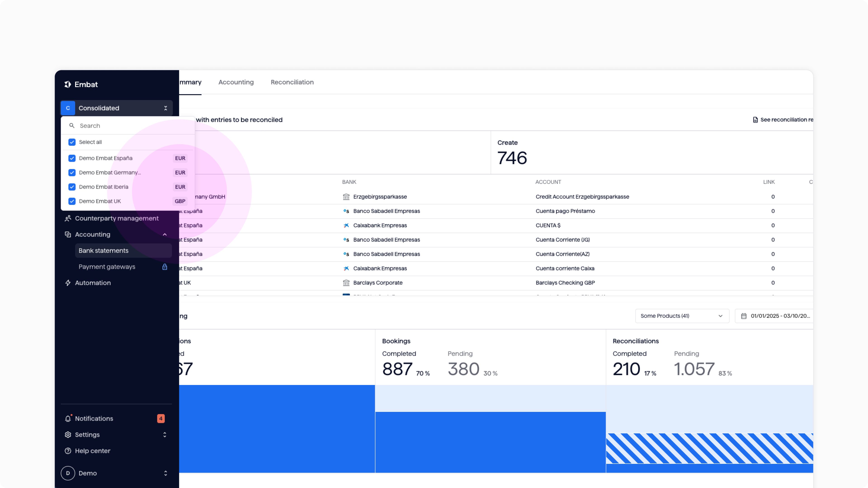The height and width of the screenshot is (488, 868).
Task: Click the Automation lightning bolt icon
Action: 68,283
